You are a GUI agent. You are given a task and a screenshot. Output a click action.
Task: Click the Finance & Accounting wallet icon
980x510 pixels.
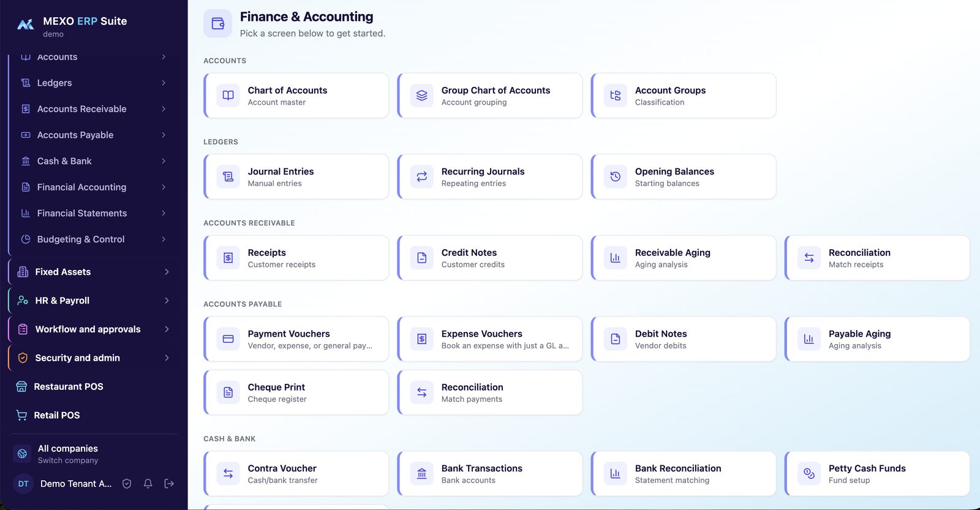(218, 24)
